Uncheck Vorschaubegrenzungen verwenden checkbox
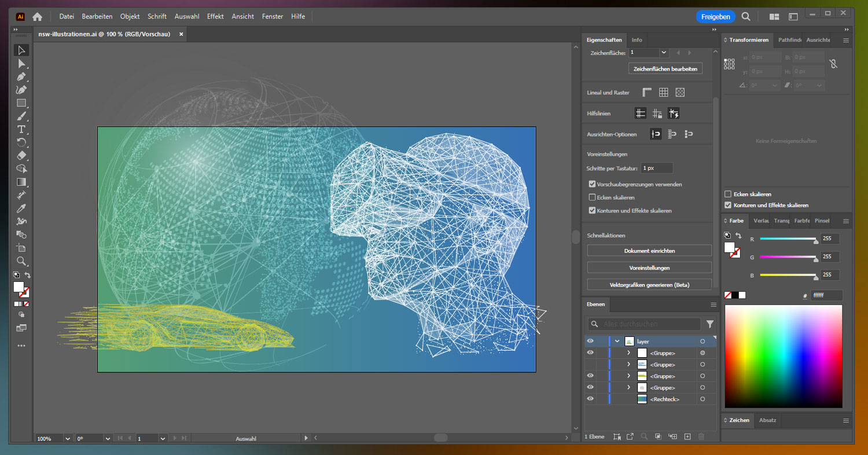 click(x=592, y=184)
